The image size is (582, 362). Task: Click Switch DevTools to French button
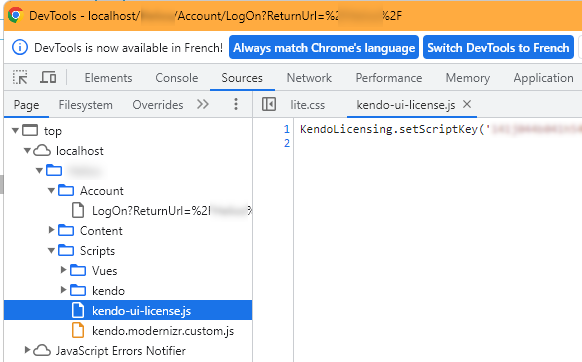click(x=498, y=48)
